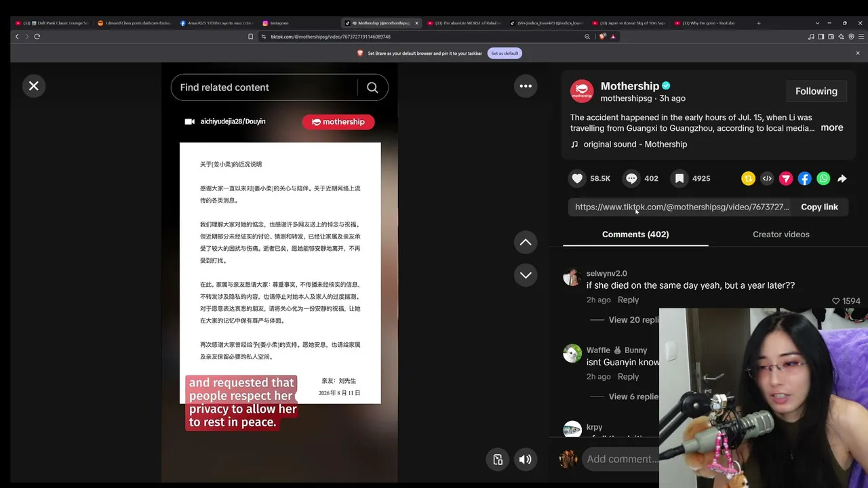
Task: Open the three-dot more options menu
Action: pos(526,86)
